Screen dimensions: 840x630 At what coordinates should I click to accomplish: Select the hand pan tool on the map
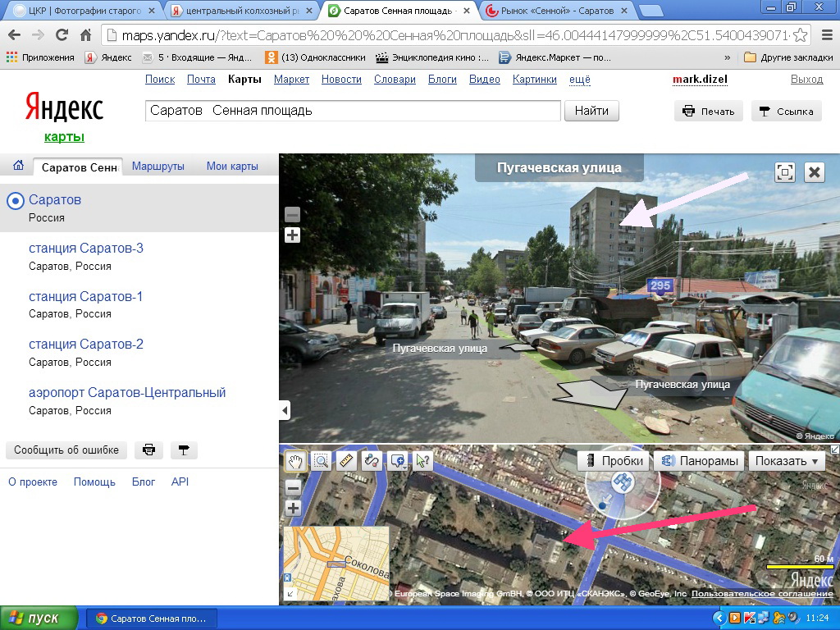pyautogui.click(x=295, y=461)
